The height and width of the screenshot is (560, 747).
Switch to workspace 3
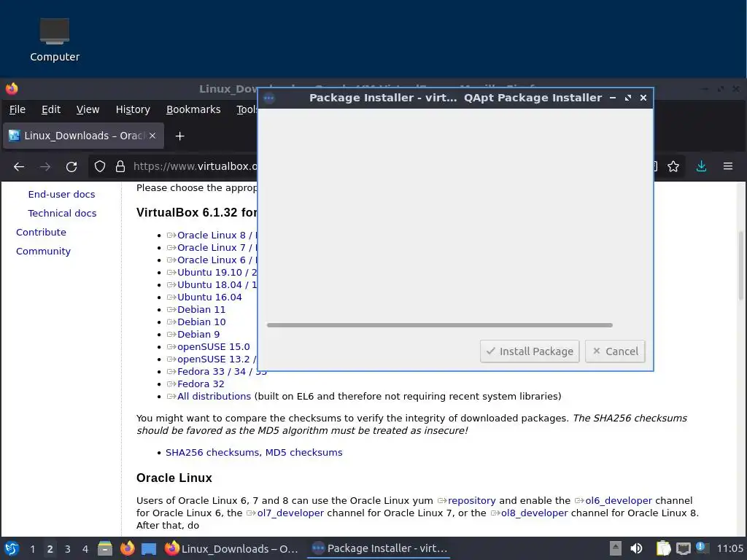tap(68, 549)
